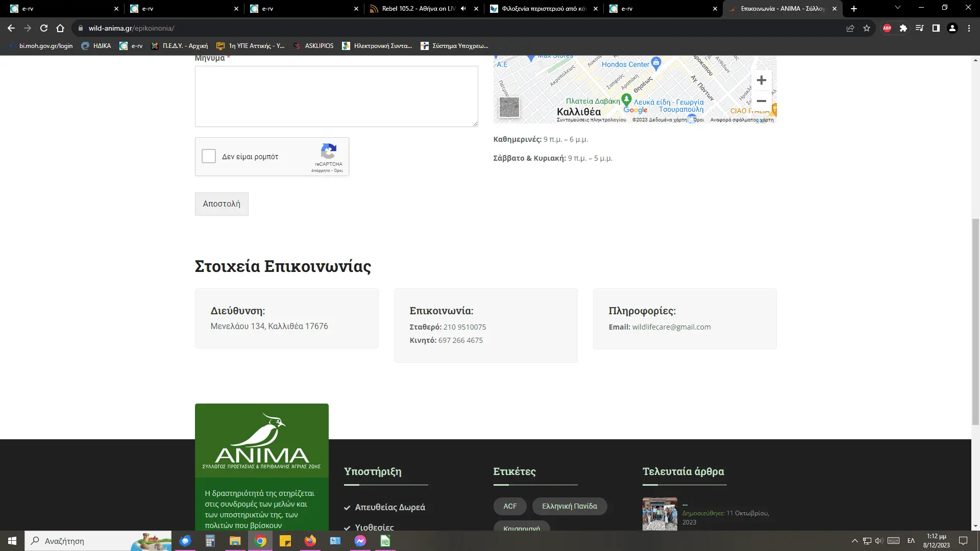Click the email wildlifecare@gmail.com
The image size is (980, 551).
pyautogui.click(x=671, y=327)
